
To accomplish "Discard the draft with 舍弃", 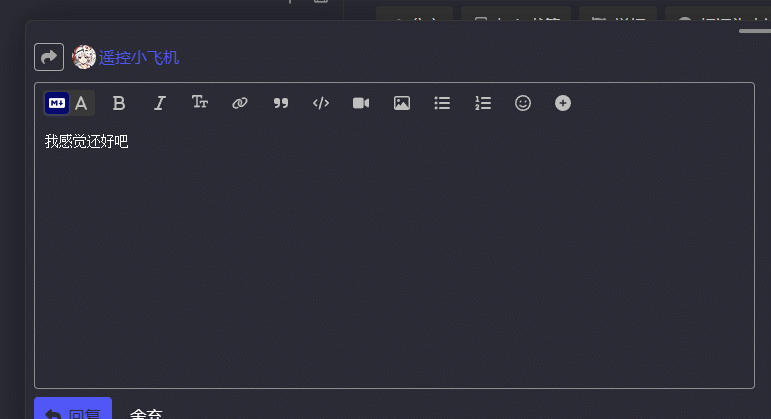I will click(146, 412).
